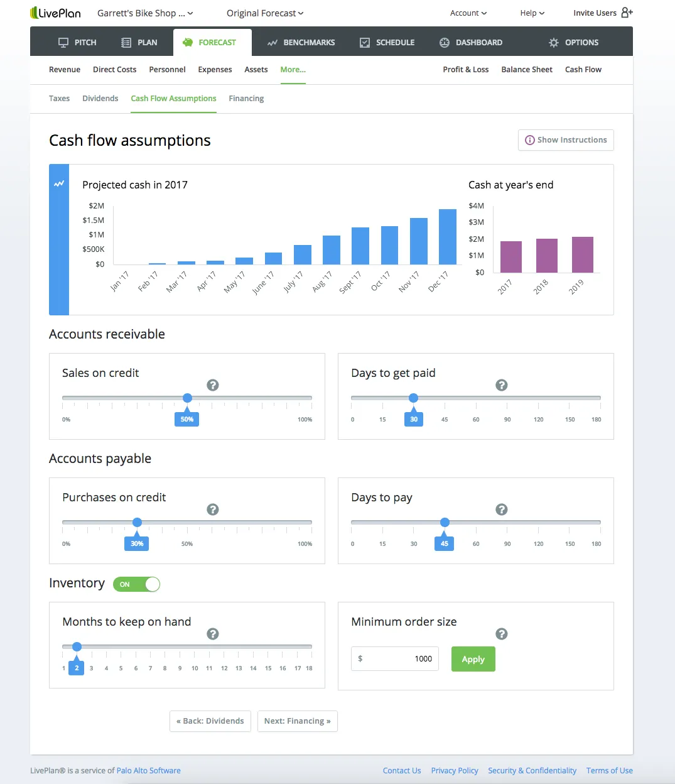675x784 pixels.
Task: Click help icon for Months to keep on hand
Action: click(213, 634)
